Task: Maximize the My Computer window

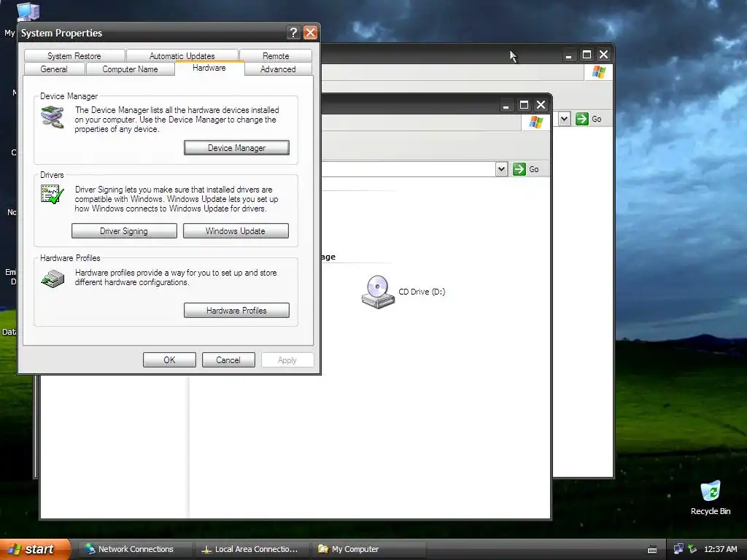Action: point(524,105)
